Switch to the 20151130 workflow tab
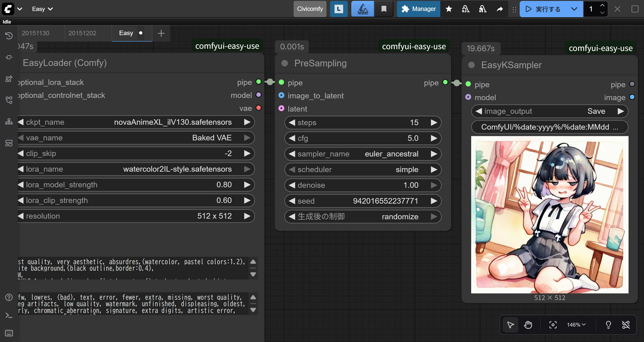Viewport: 644px width, 342px height. (36, 33)
